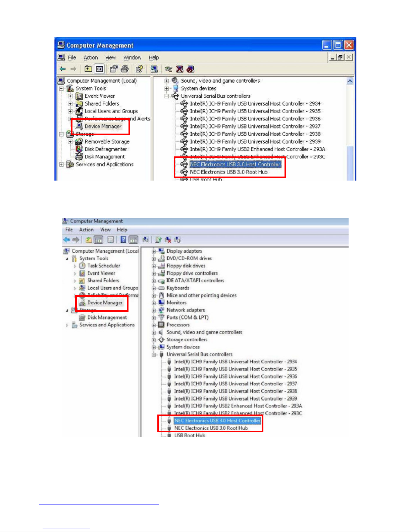Open View menu in lower window
Screen dimensions: 411x532
[x=105, y=230]
